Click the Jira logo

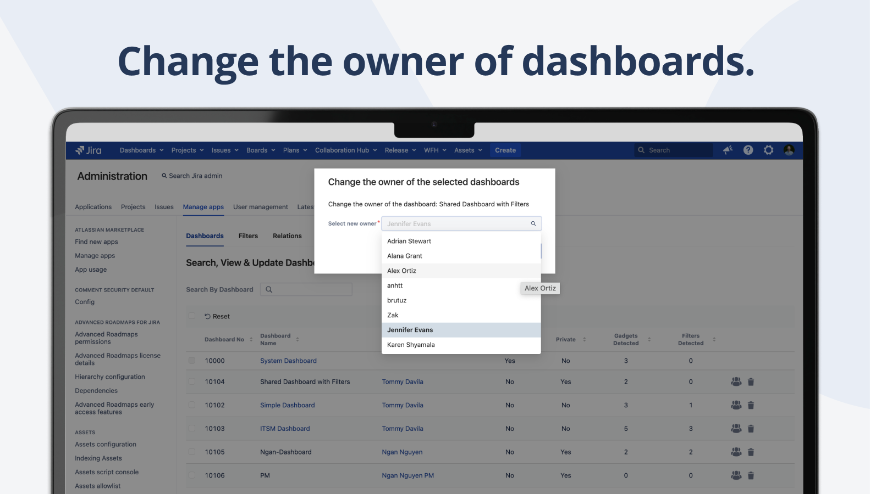(x=89, y=150)
